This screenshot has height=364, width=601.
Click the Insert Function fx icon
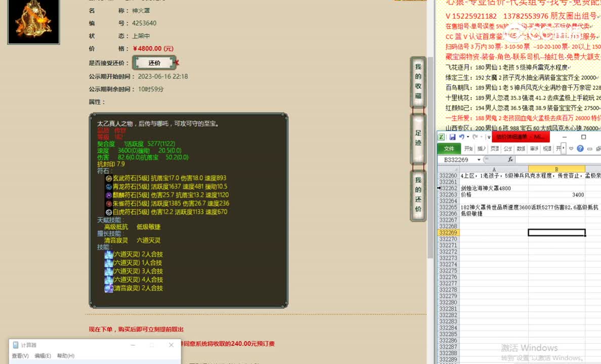click(510, 160)
